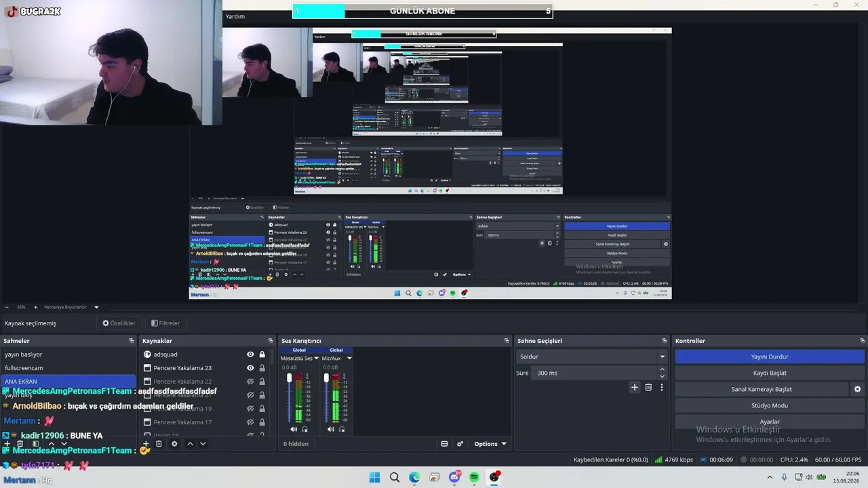Zoom in the preview with plus
Viewport: 868px width, 488px height.
35,307
